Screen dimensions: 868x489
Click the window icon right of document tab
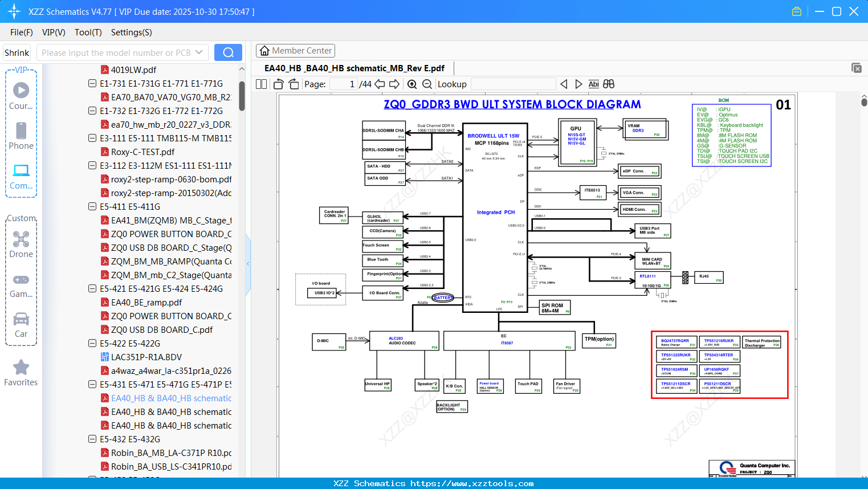point(857,68)
